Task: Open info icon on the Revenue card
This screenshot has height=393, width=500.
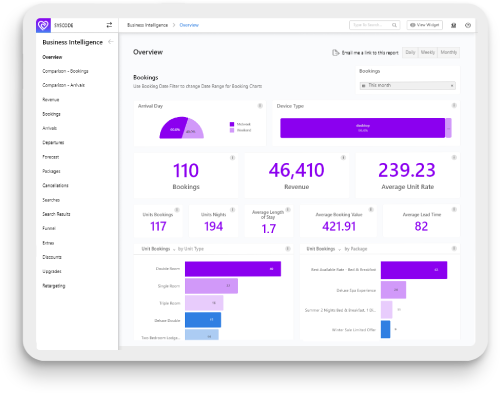Action: (343, 158)
